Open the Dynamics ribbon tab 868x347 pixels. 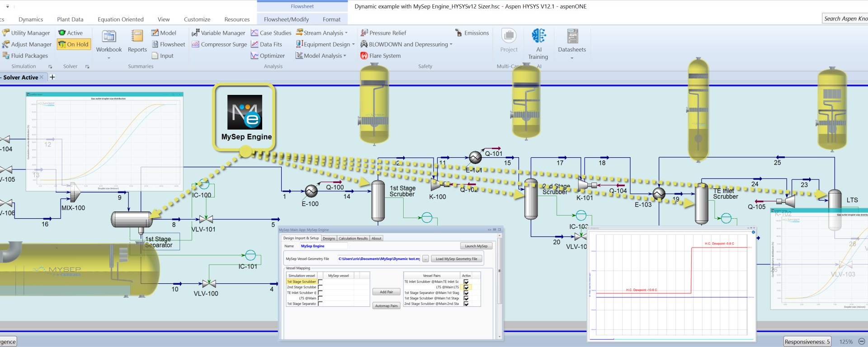coord(31,19)
